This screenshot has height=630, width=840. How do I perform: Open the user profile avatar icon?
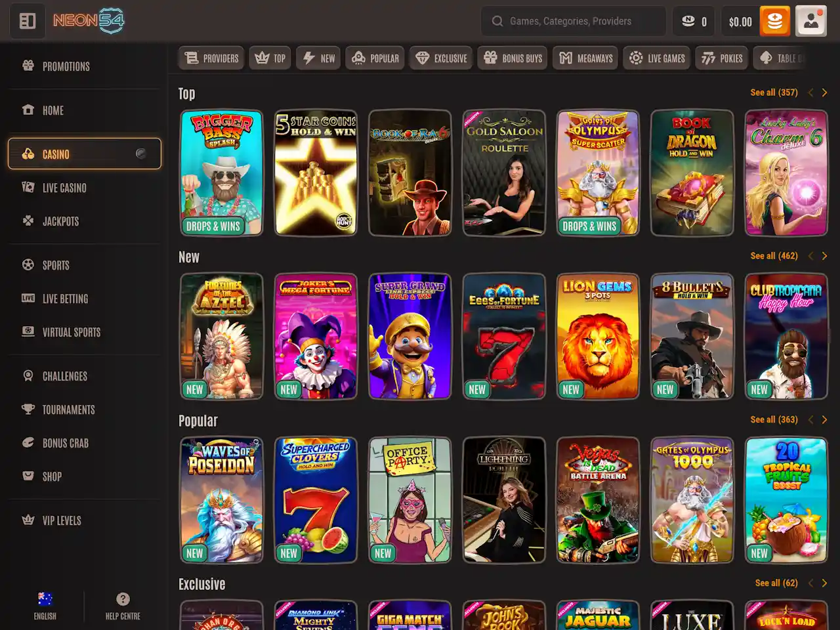click(811, 21)
